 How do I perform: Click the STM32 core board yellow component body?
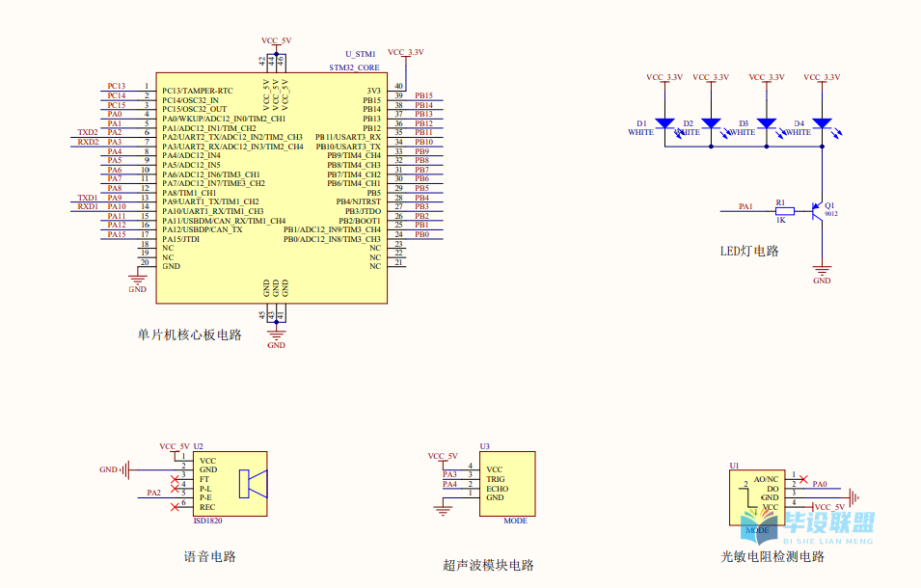272,188
